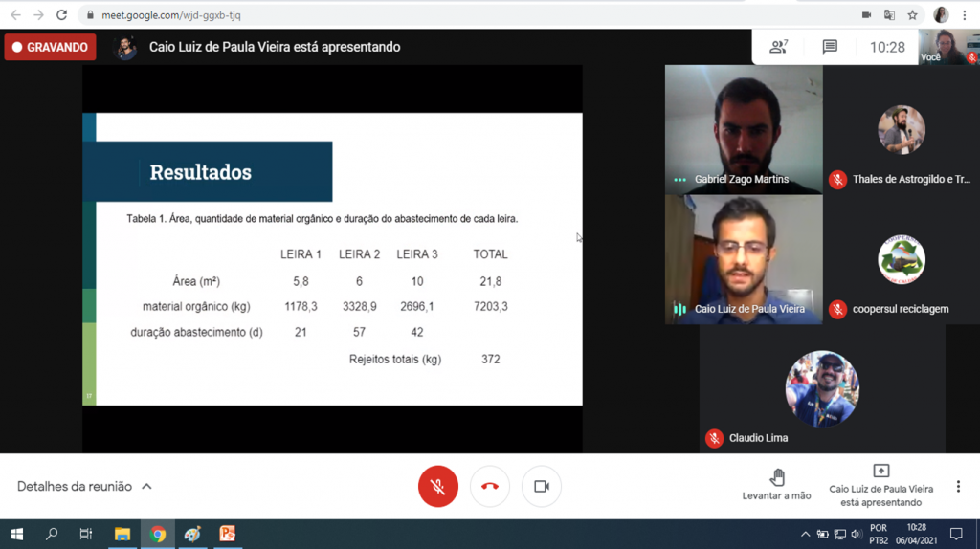Open the three-dot more options menu
980x549 pixels.
tap(958, 486)
